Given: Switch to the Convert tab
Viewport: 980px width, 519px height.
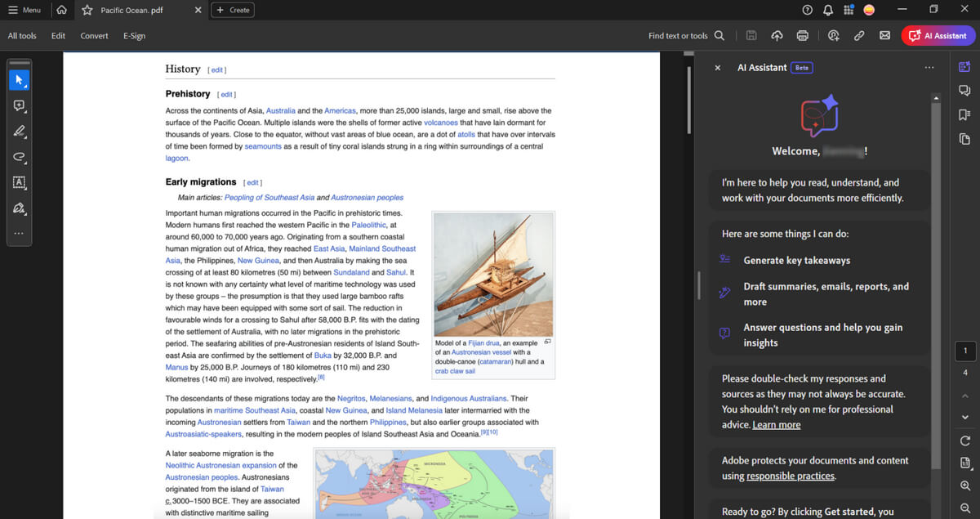Looking at the screenshot, I should pyautogui.click(x=94, y=35).
